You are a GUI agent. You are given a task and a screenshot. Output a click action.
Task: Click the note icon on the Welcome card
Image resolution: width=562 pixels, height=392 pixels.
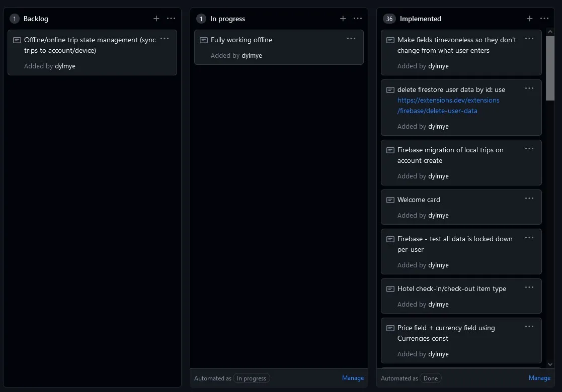(390, 199)
